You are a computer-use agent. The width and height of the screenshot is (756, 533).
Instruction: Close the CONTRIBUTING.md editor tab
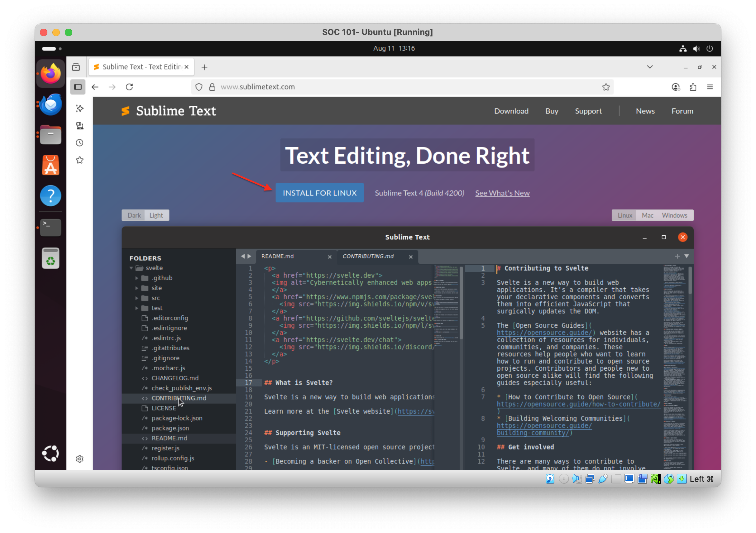click(411, 257)
